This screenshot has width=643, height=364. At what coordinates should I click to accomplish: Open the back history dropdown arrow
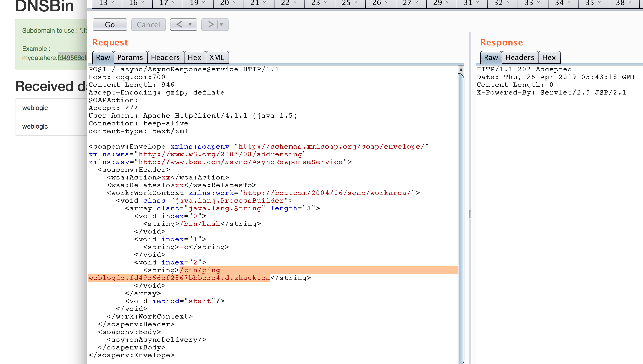click(190, 25)
